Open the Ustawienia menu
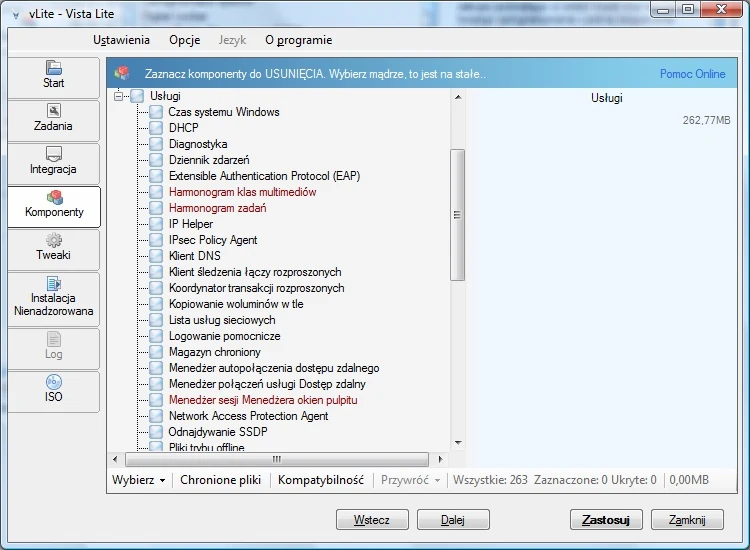 [x=121, y=40]
